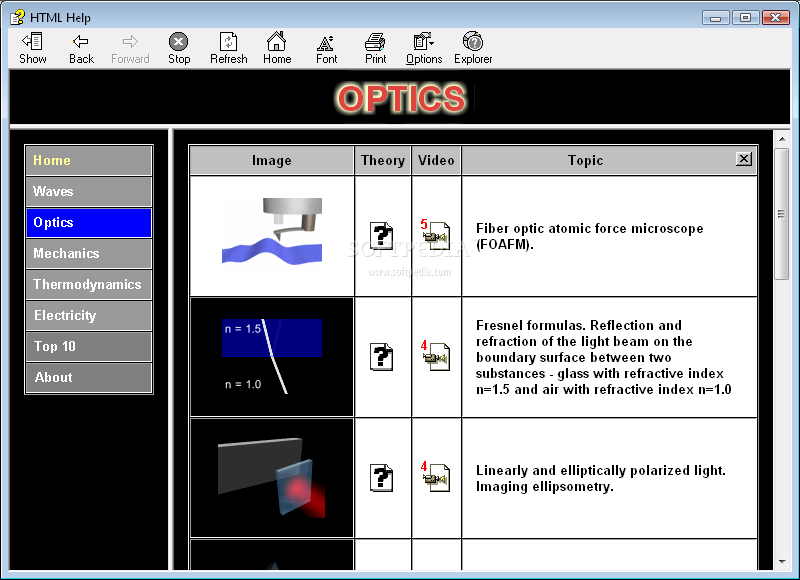Click the Show toolbar icon
Image resolution: width=800 pixels, height=580 pixels.
(x=33, y=48)
